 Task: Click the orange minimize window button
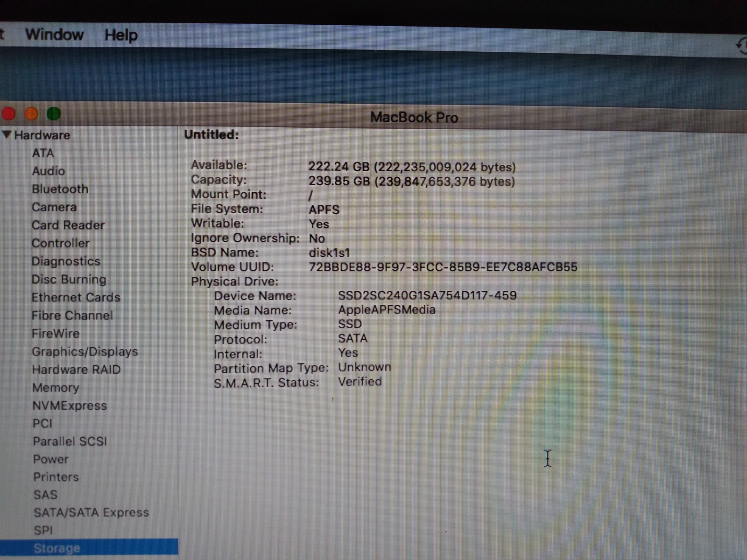31,114
